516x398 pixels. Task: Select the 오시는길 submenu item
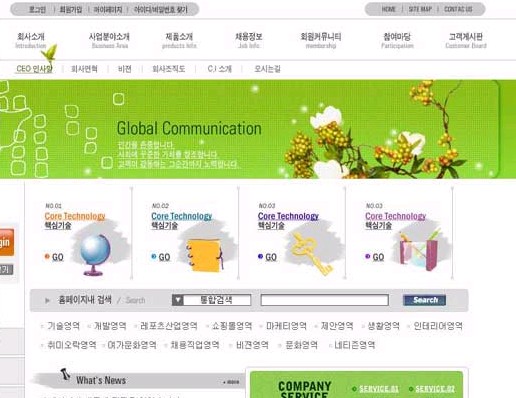pyautogui.click(x=267, y=69)
